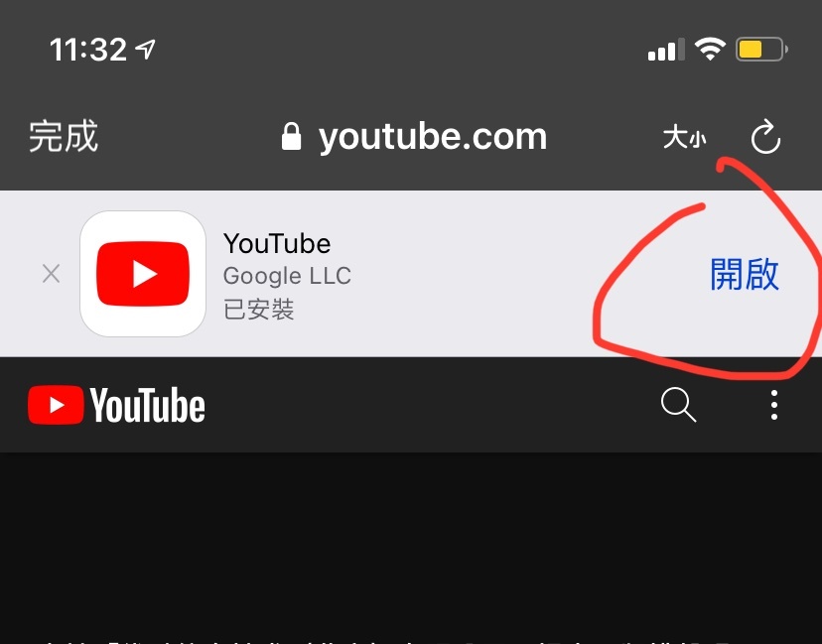Open the three-dot more options menu
Image resolution: width=822 pixels, height=644 pixels.
coord(773,405)
